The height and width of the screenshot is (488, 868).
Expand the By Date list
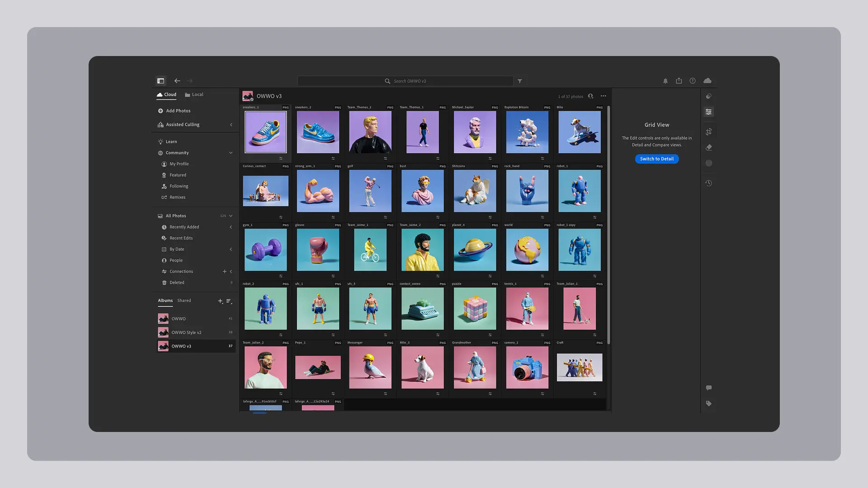231,249
